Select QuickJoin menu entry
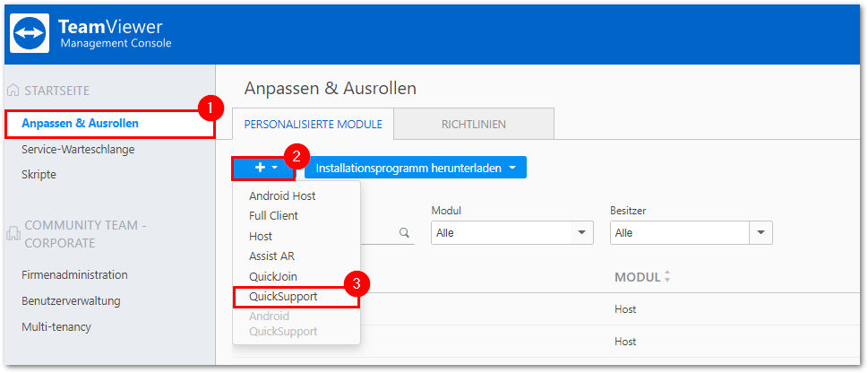The width and height of the screenshot is (868, 373). point(273,276)
